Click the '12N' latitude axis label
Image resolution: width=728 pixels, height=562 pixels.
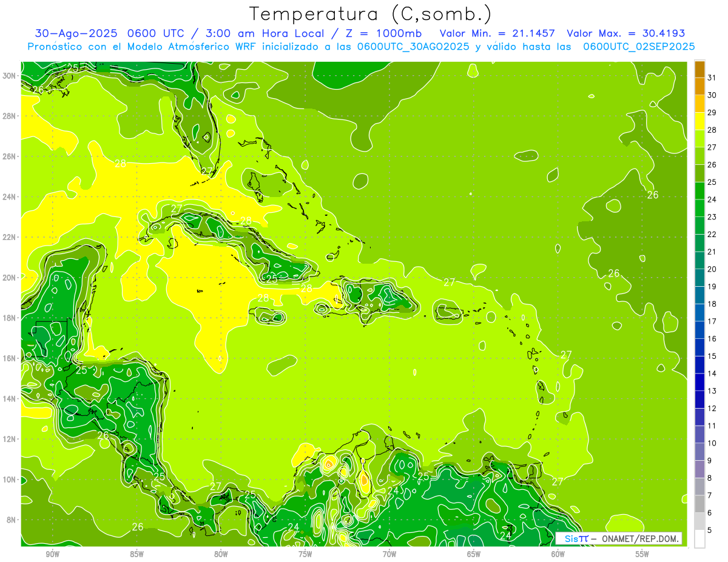coord(9,439)
